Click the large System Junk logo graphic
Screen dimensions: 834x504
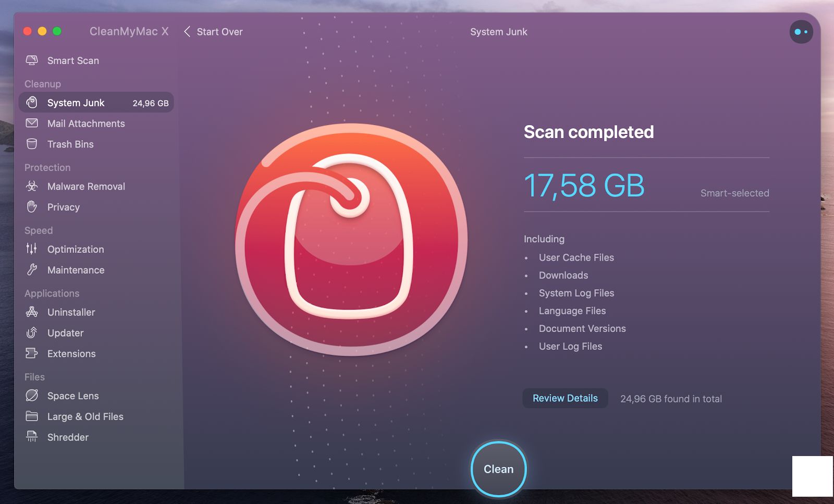pyautogui.click(x=351, y=240)
